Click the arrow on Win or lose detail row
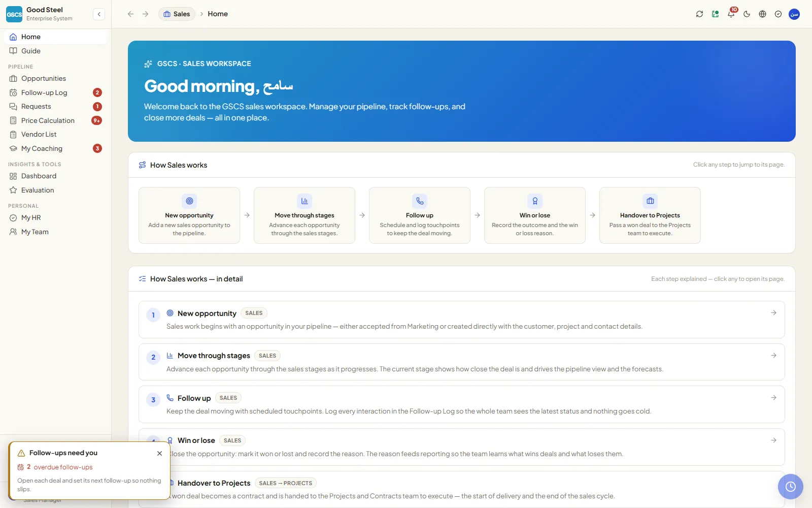This screenshot has height=508, width=812. (773, 440)
